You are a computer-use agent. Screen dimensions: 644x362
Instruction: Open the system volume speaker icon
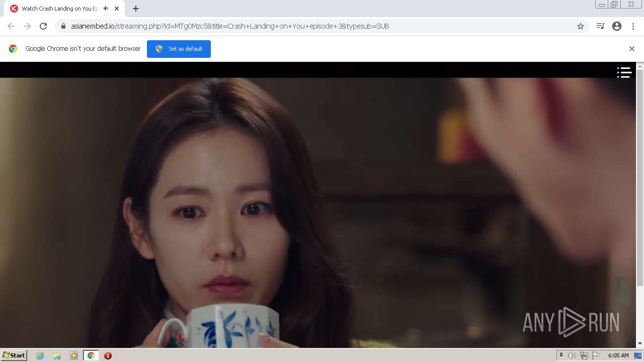tap(572, 355)
